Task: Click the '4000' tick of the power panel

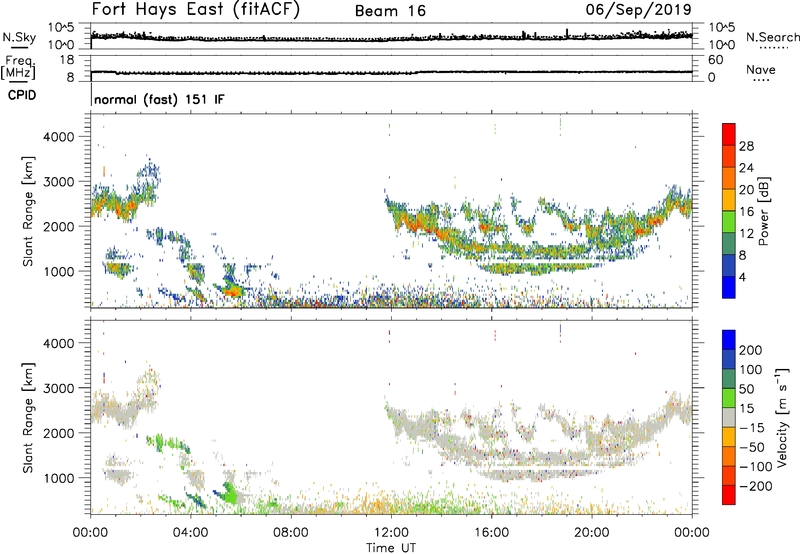Action: (x=58, y=137)
